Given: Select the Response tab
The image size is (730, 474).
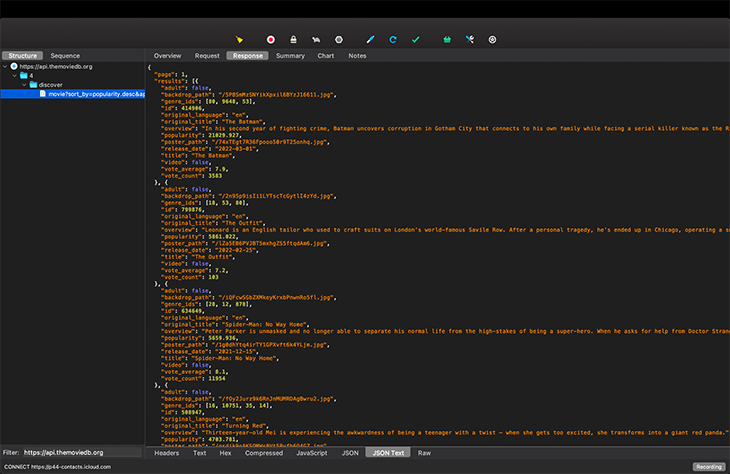Looking at the screenshot, I should click(x=248, y=55).
